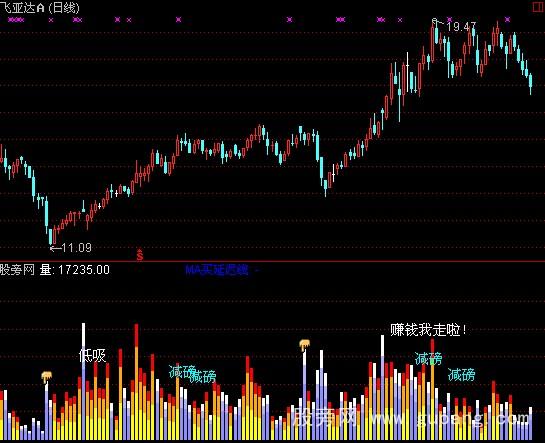Image resolution: width=545 pixels, height=443 pixels.
Task: Click the volume value 17235.00
Action: (x=84, y=270)
